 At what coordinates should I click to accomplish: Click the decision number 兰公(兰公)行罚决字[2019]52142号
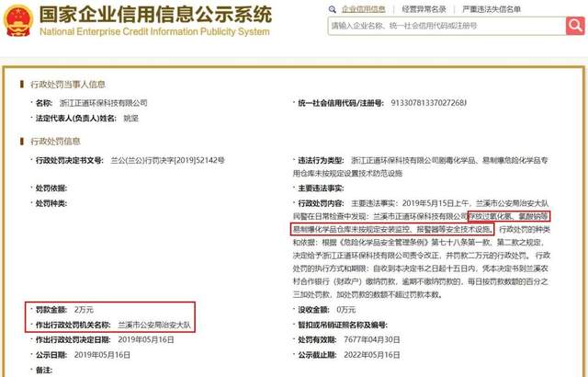(x=167, y=161)
